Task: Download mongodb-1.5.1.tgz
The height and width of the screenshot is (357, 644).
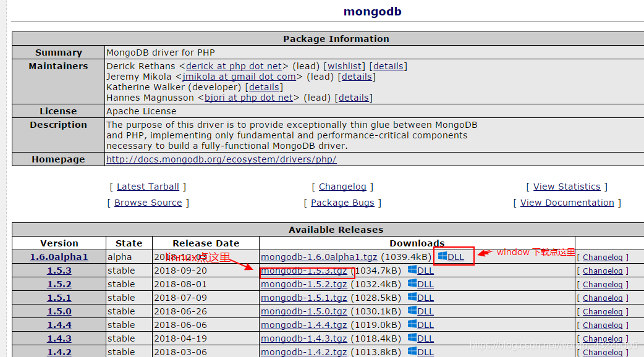Action: point(304,298)
